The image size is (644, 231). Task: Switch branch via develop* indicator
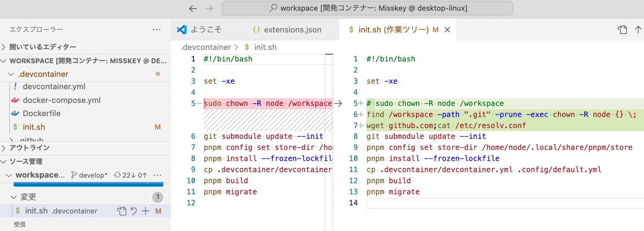(x=89, y=175)
